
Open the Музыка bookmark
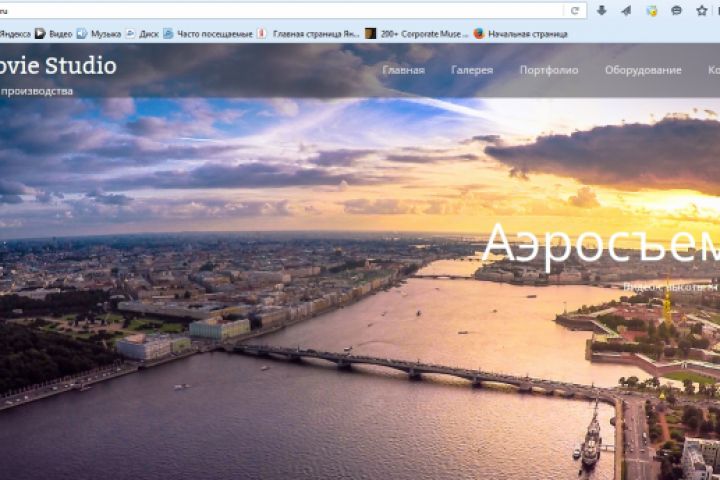[x=99, y=34]
